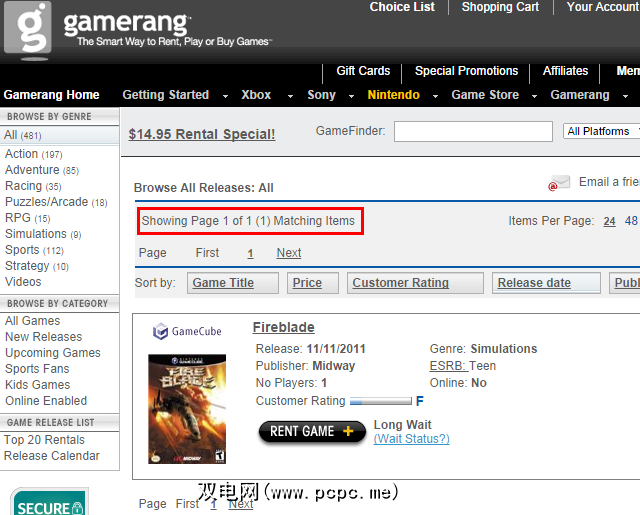Browse the Racing genre

[33, 186]
